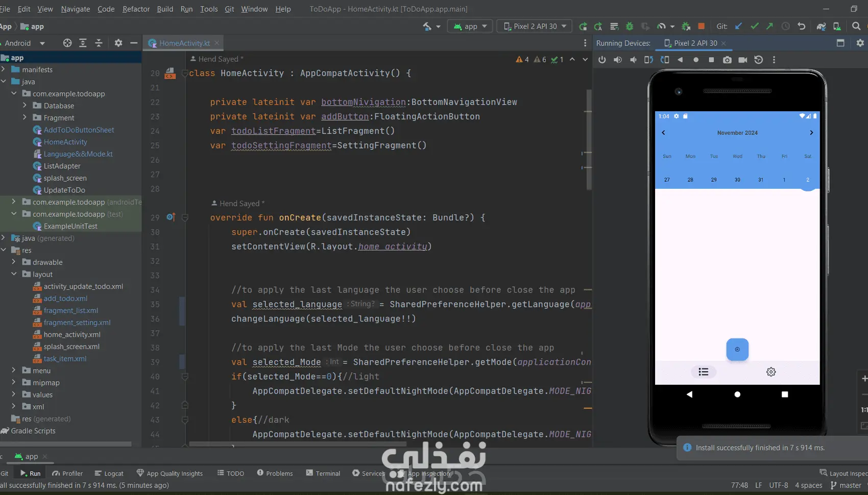
Task: Tap settings gear in emulator bottom navigation
Action: click(771, 372)
